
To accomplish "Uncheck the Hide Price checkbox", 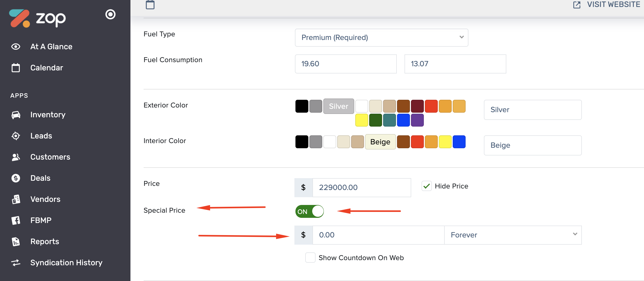I will pos(427,186).
